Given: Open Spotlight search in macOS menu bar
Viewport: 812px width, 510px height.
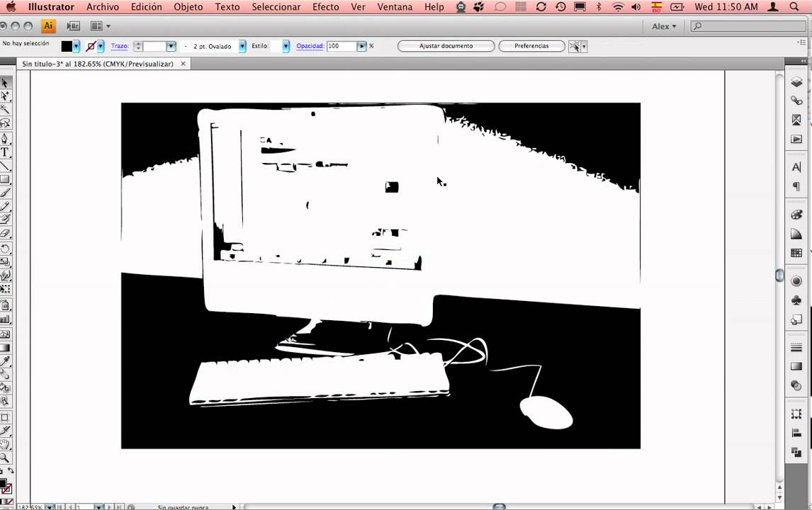Looking at the screenshot, I should (794, 7).
